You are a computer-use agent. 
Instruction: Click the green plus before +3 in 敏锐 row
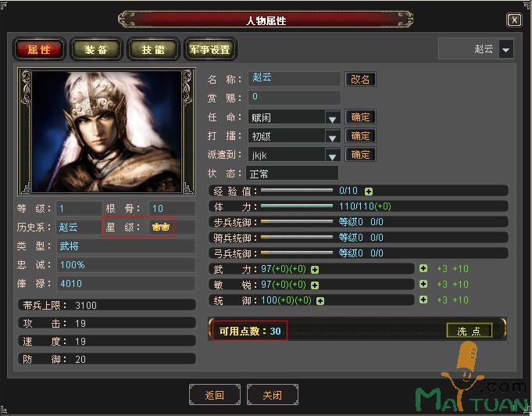(423, 284)
